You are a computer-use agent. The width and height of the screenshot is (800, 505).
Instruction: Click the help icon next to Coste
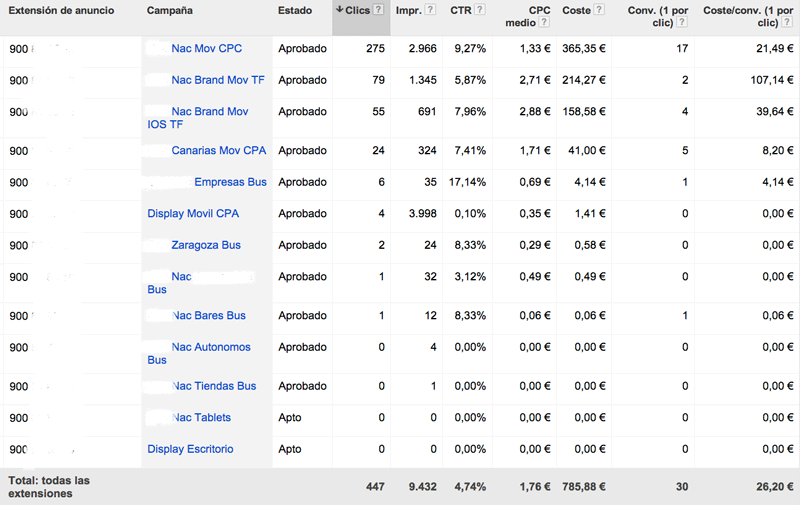[599, 10]
